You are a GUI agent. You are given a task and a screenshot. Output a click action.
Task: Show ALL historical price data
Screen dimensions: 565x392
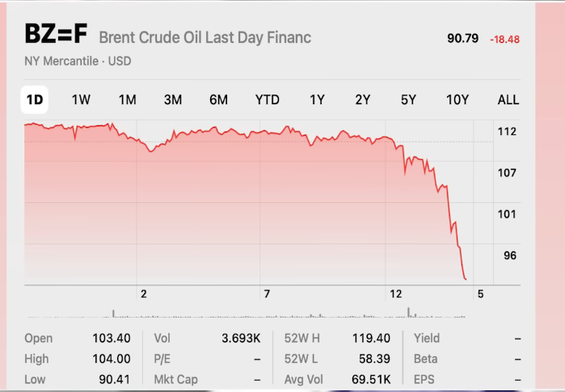508,100
